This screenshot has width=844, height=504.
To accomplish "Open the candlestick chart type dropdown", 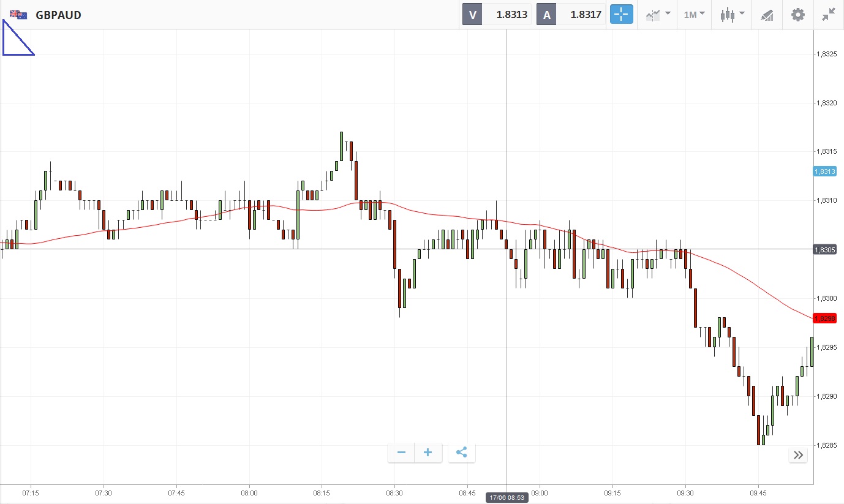I will [x=732, y=15].
